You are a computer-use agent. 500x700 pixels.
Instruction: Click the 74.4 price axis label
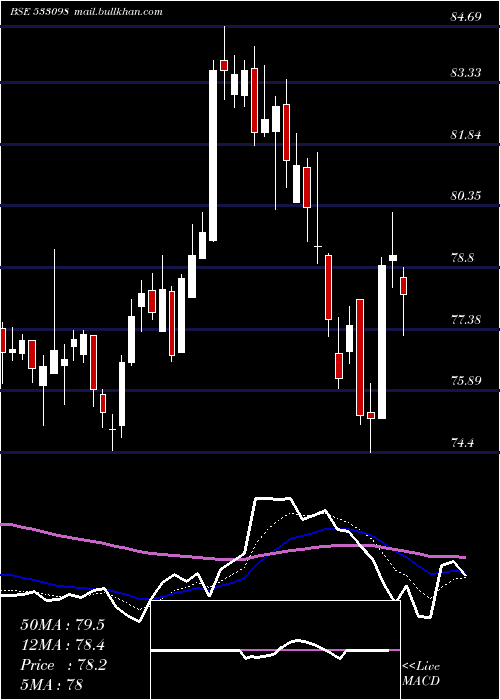tap(462, 443)
